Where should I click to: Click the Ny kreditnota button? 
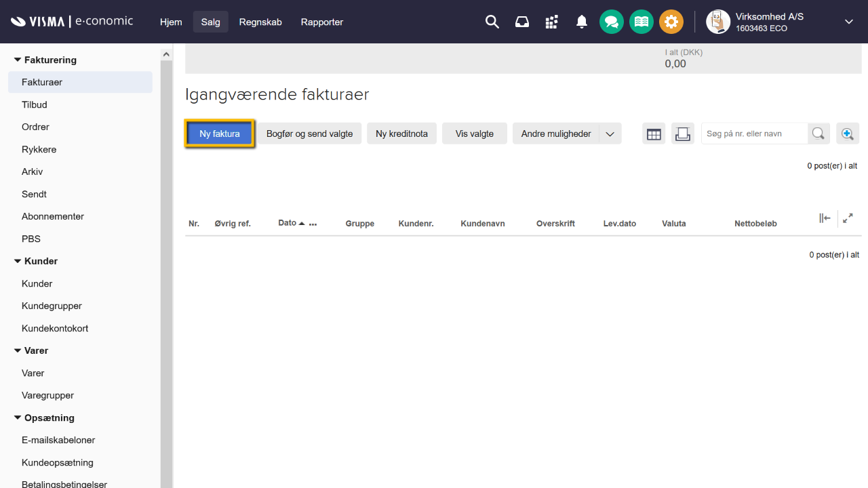point(401,134)
